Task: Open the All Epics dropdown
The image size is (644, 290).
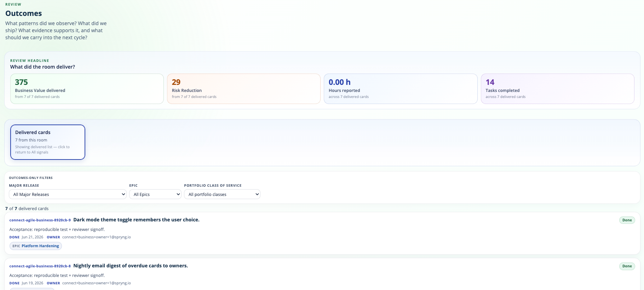Action: pyautogui.click(x=155, y=194)
